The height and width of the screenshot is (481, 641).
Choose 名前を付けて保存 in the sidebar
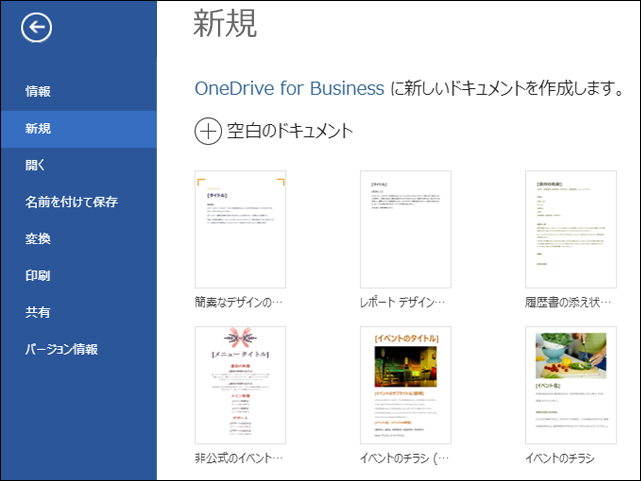(71, 202)
